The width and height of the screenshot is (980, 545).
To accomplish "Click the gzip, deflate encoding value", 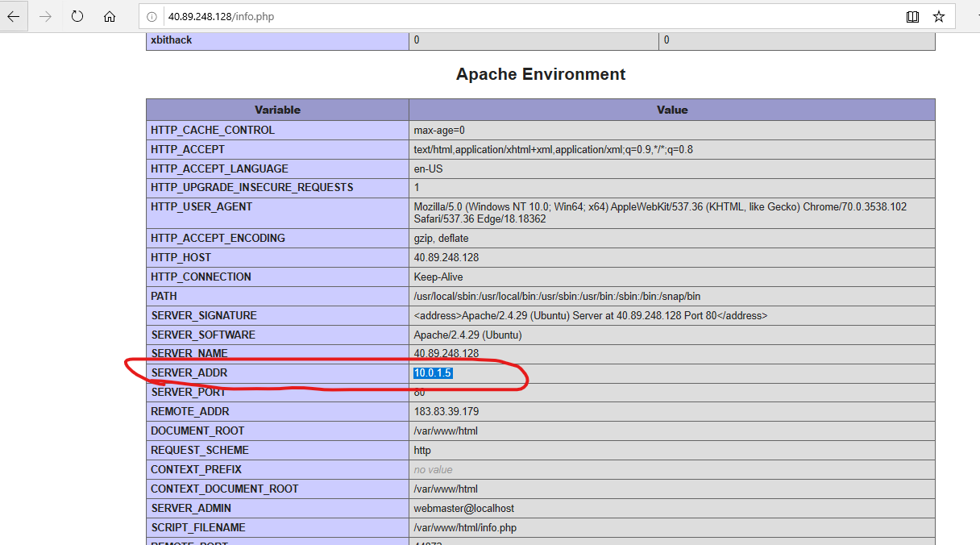I will pyautogui.click(x=441, y=238).
